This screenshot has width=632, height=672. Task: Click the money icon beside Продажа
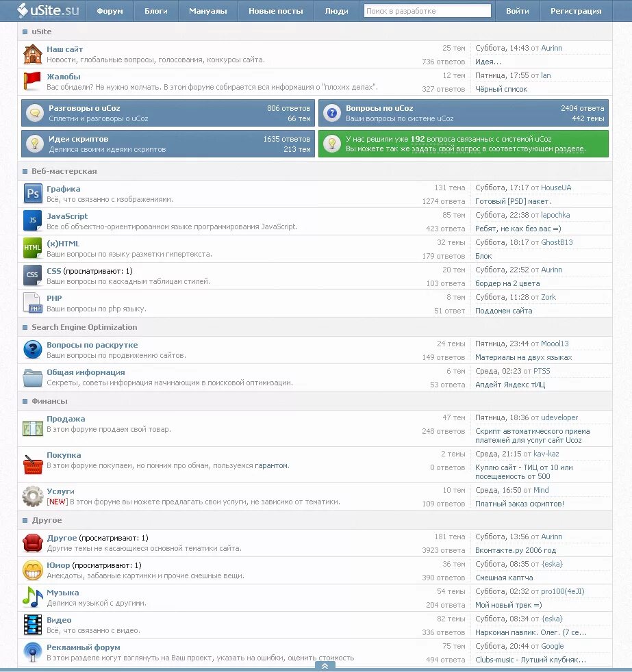pyautogui.click(x=33, y=428)
